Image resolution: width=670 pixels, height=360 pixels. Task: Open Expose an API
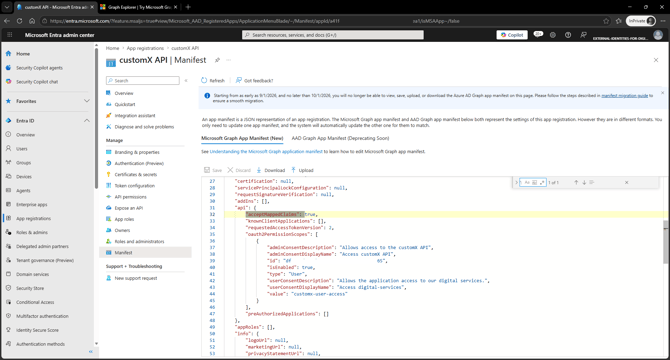(129, 208)
